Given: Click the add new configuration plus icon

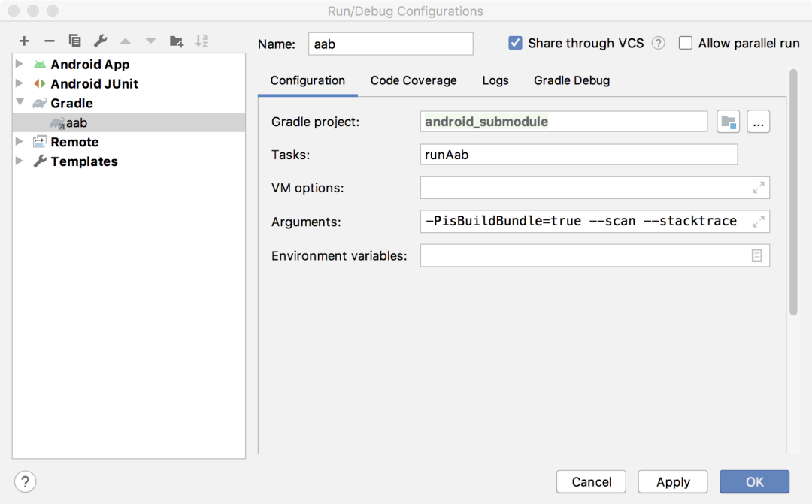Looking at the screenshot, I should (25, 41).
